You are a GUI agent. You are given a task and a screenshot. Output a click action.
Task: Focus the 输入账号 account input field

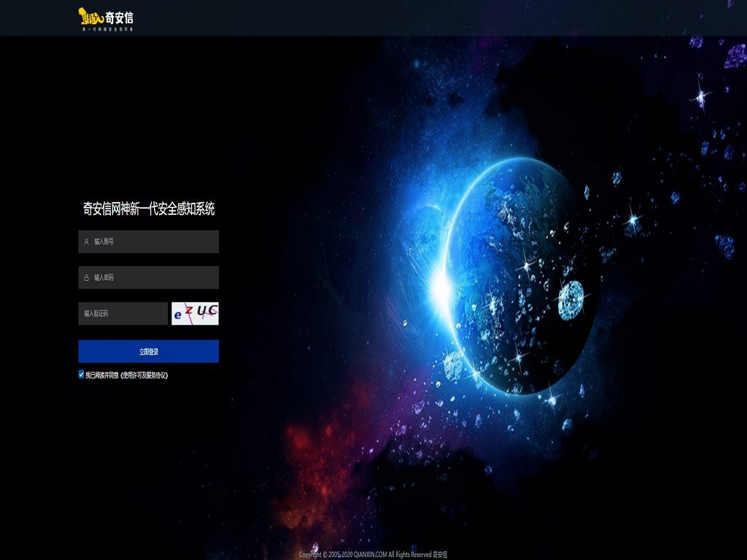tap(153, 241)
